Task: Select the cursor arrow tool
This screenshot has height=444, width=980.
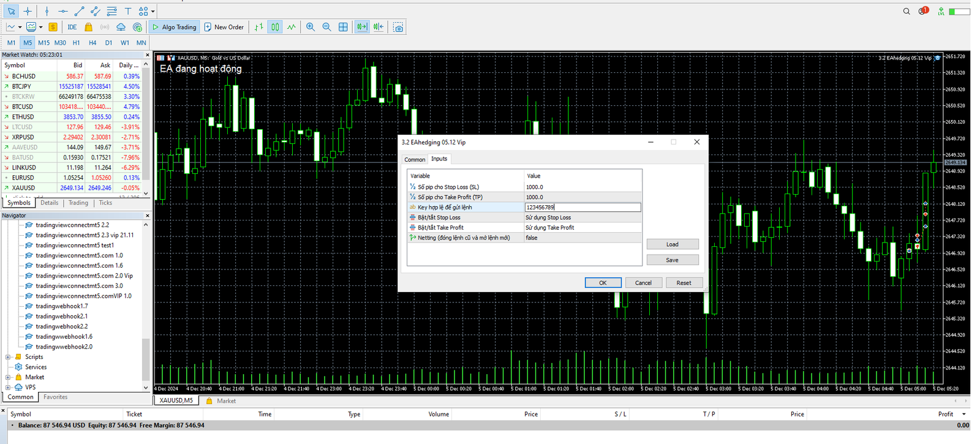Action: point(11,11)
